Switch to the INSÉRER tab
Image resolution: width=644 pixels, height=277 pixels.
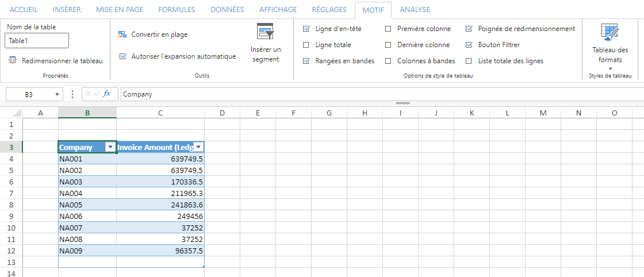click(x=67, y=9)
